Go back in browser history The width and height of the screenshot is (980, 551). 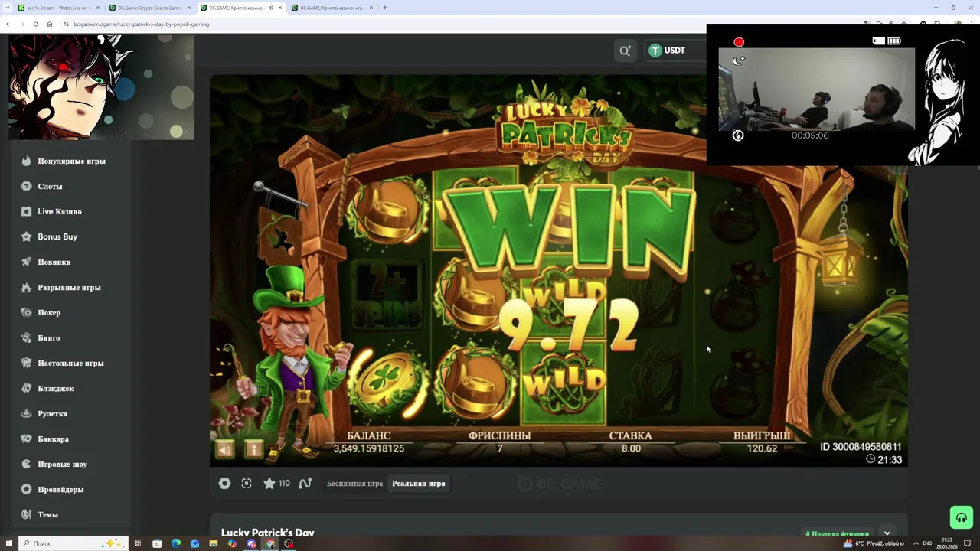[x=8, y=24]
